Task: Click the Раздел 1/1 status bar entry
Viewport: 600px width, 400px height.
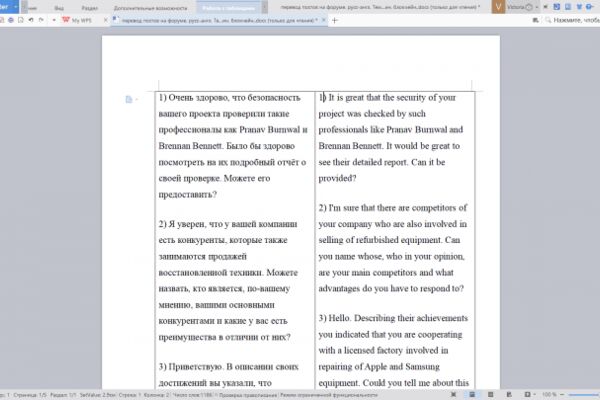Action: 64,395
